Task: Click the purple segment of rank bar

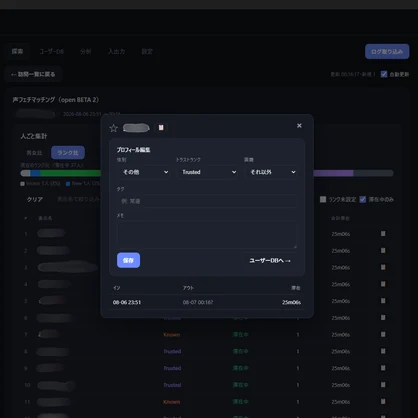Action: pos(333,173)
